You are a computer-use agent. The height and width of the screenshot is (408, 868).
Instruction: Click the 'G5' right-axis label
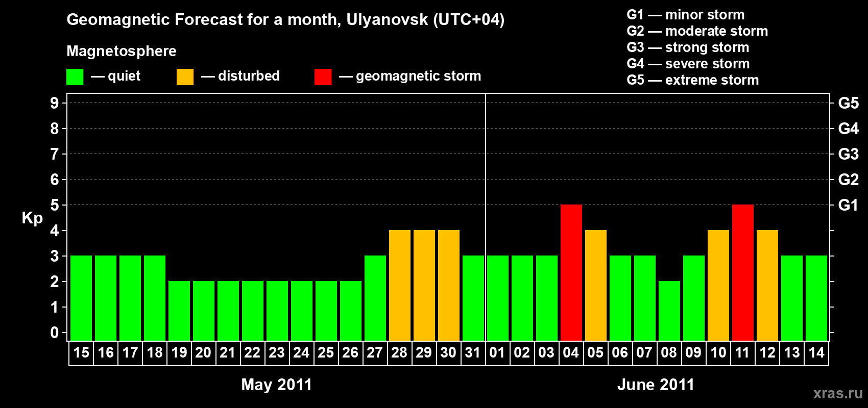pos(849,103)
